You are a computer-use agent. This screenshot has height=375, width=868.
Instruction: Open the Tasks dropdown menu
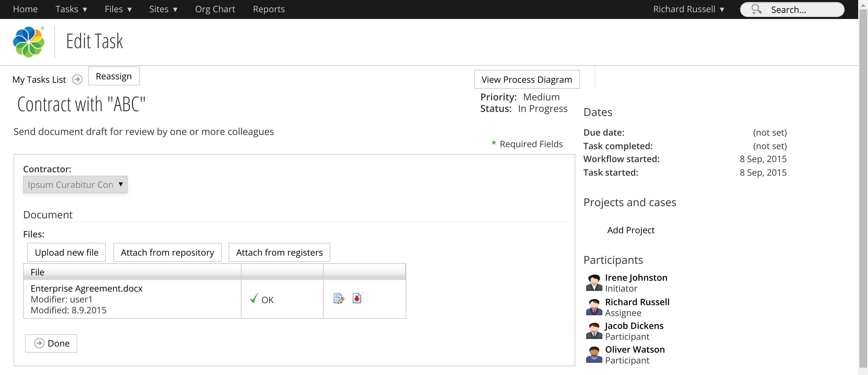pos(71,9)
